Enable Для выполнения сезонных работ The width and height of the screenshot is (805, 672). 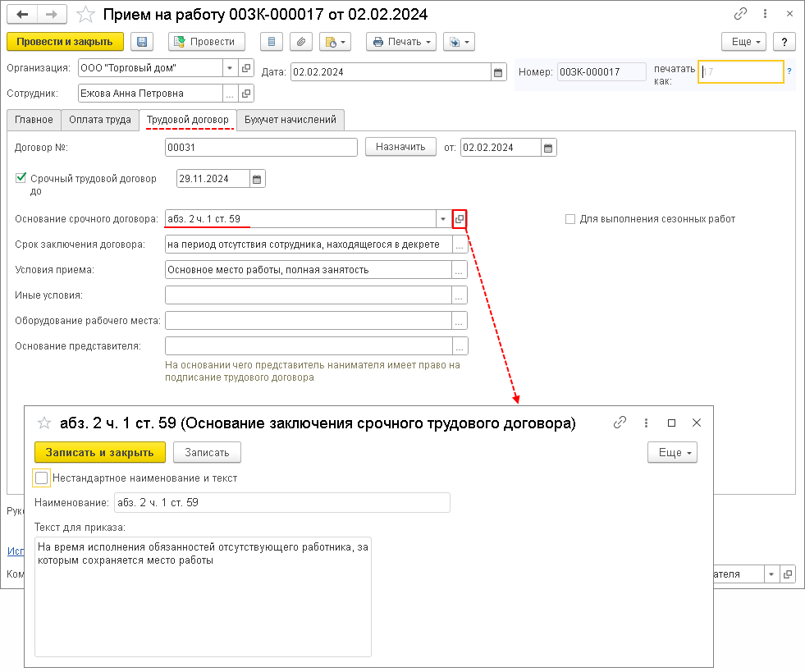click(x=569, y=219)
